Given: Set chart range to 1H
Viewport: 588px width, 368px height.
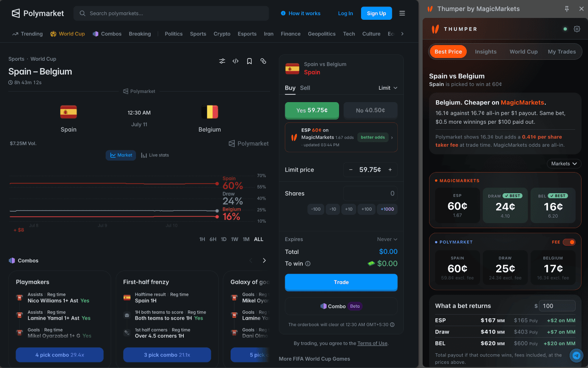Looking at the screenshot, I should (202, 239).
